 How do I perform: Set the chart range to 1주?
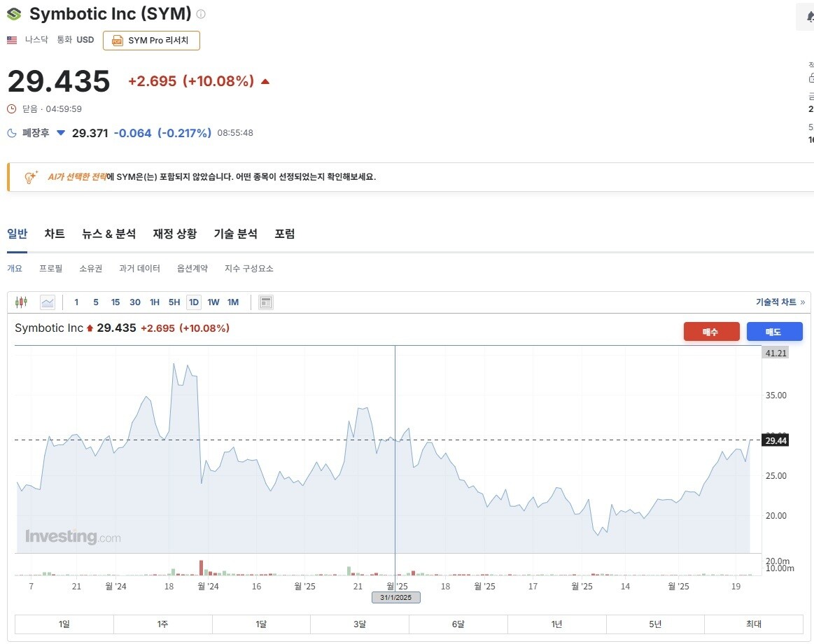tap(162, 624)
